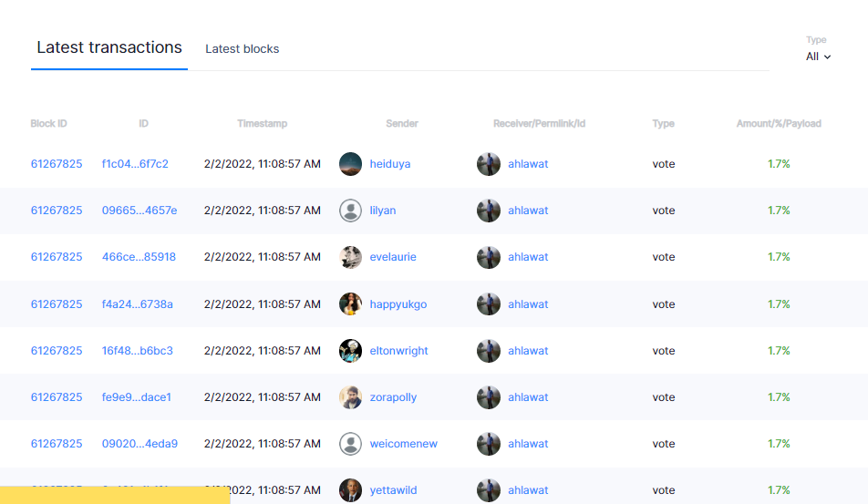The image size is (868, 504).
Task: Open transaction 09665...4657e
Action: (139, 211)
